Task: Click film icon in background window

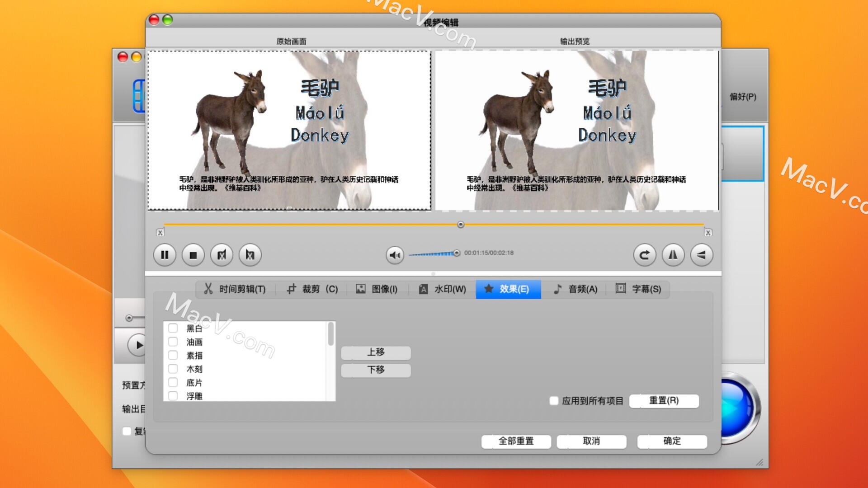Action: click(x=139, y=96)
